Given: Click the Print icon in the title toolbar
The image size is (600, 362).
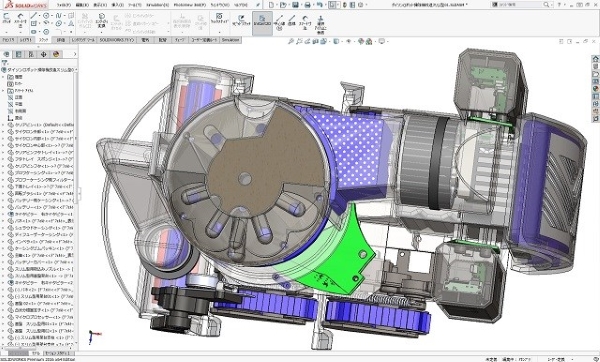Looking at the screenshot, I should coord(307,5).
